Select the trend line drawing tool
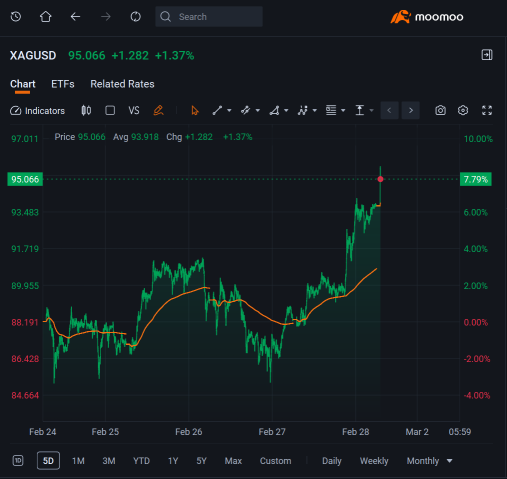This screenshot has width=507, height=479. [x=217, y=110]
